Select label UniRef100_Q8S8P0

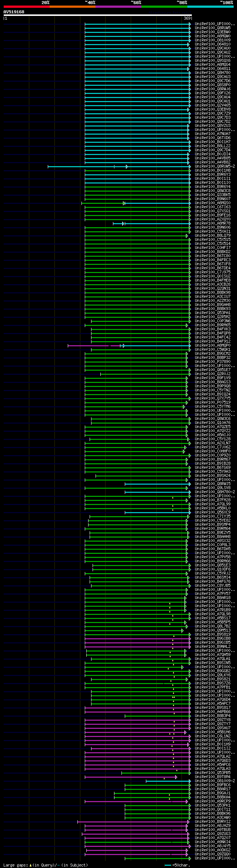[213, 85]
